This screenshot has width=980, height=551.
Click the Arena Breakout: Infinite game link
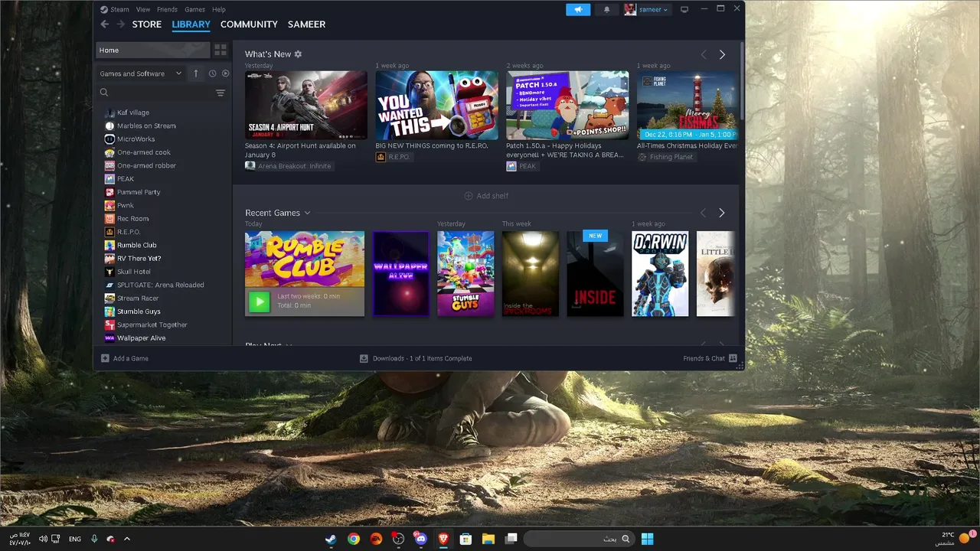(295, 166)
